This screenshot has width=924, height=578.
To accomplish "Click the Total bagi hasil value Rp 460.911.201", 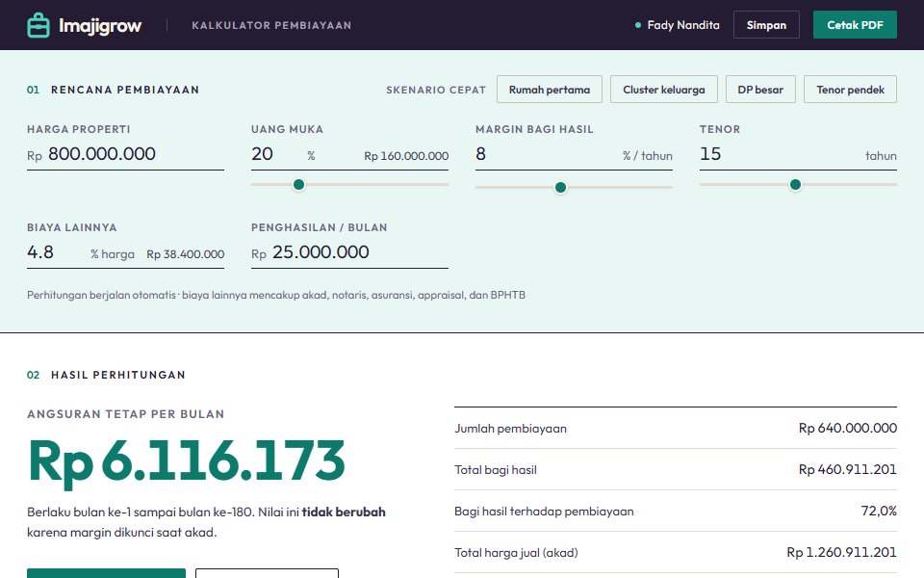I will click(x=847, y=469).
